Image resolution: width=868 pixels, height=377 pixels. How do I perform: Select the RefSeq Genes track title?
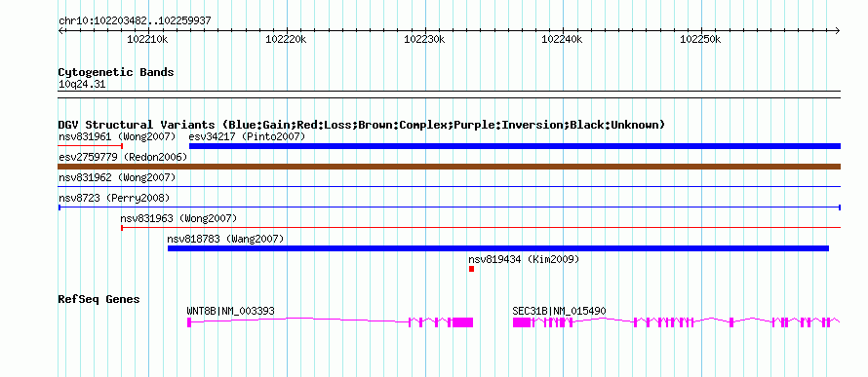99,300
